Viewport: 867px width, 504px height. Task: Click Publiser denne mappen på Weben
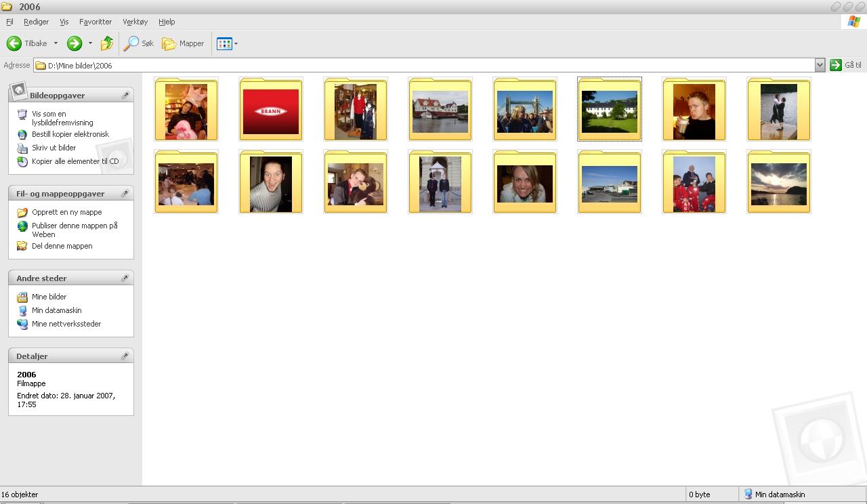coord(75,230)
